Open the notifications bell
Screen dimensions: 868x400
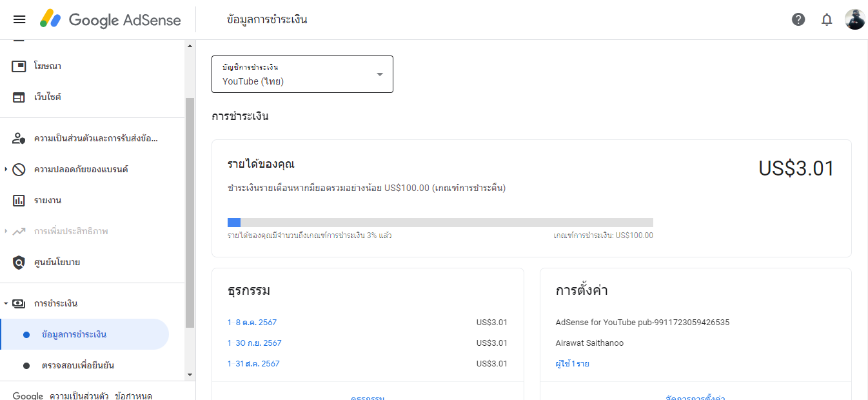click(x=827, y=19)
